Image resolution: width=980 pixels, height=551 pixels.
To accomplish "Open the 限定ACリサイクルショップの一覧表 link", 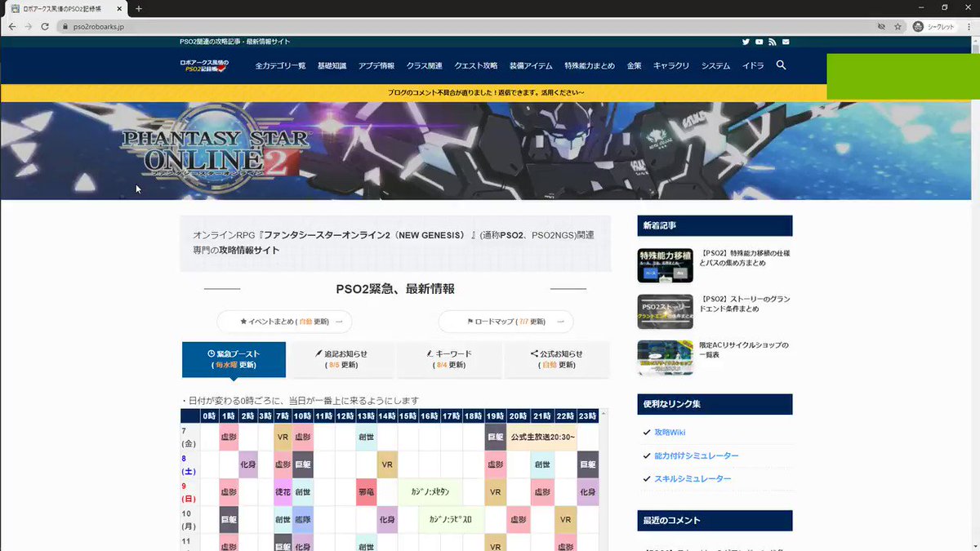I will (743, 350).
